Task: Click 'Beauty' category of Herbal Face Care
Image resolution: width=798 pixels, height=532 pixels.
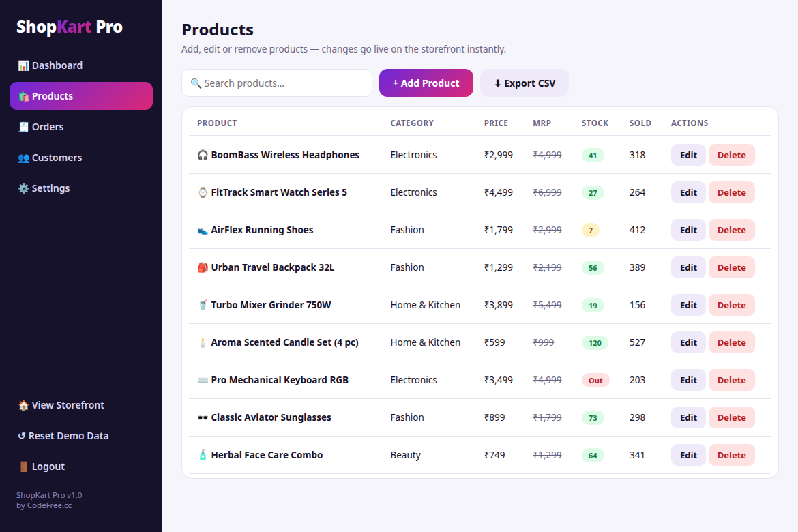Action: tap(406, 455)
